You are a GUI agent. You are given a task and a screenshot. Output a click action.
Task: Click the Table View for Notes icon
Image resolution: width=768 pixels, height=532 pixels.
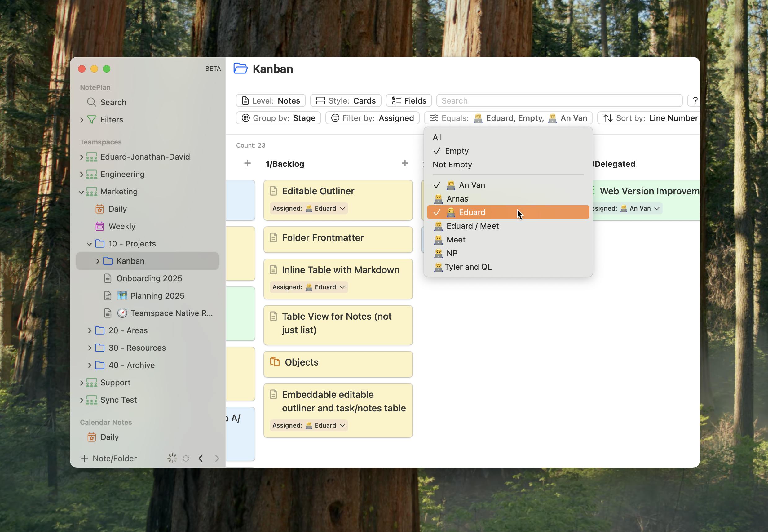pos(273,316)
